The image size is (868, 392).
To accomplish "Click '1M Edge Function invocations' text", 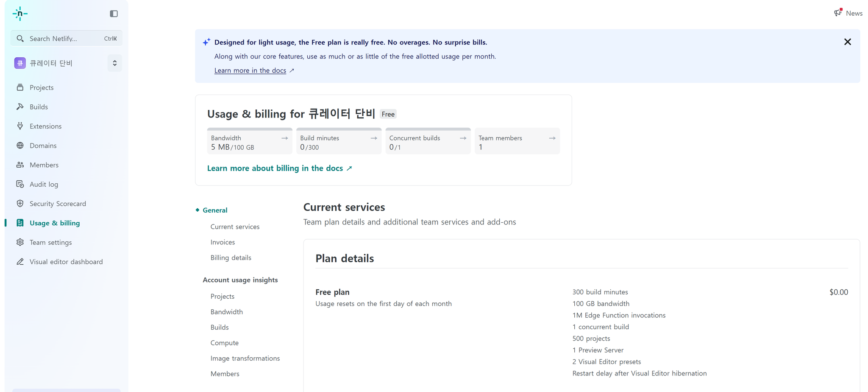I will coord(619,315).
